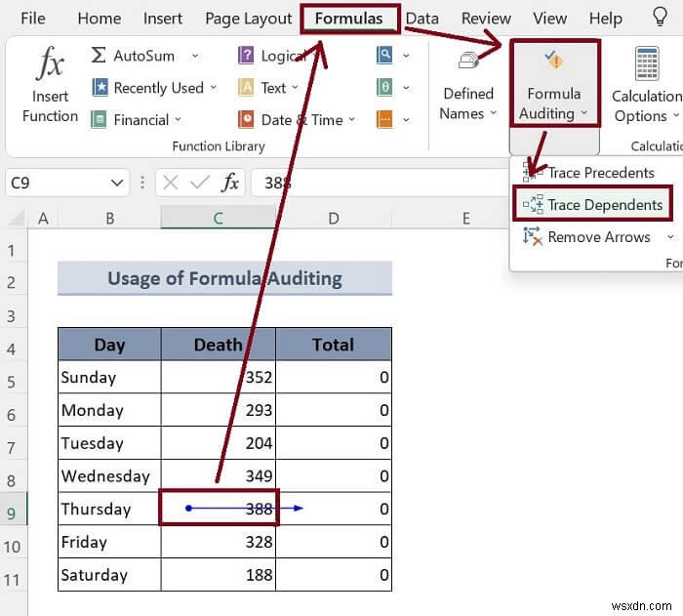This screenshot has height=616, width=683.
Task: Switch to the Formulas tab
Action: pos(349,19)
